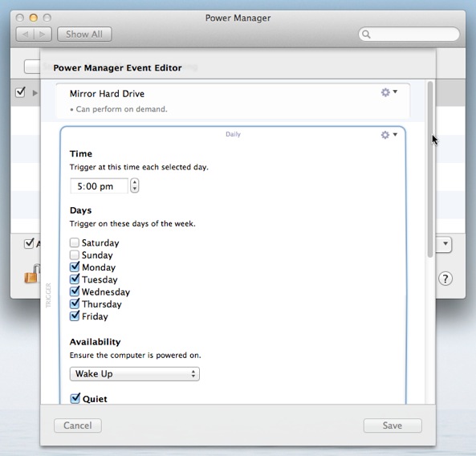
Task: Click the Cancel button
Action: click(78, 425)
